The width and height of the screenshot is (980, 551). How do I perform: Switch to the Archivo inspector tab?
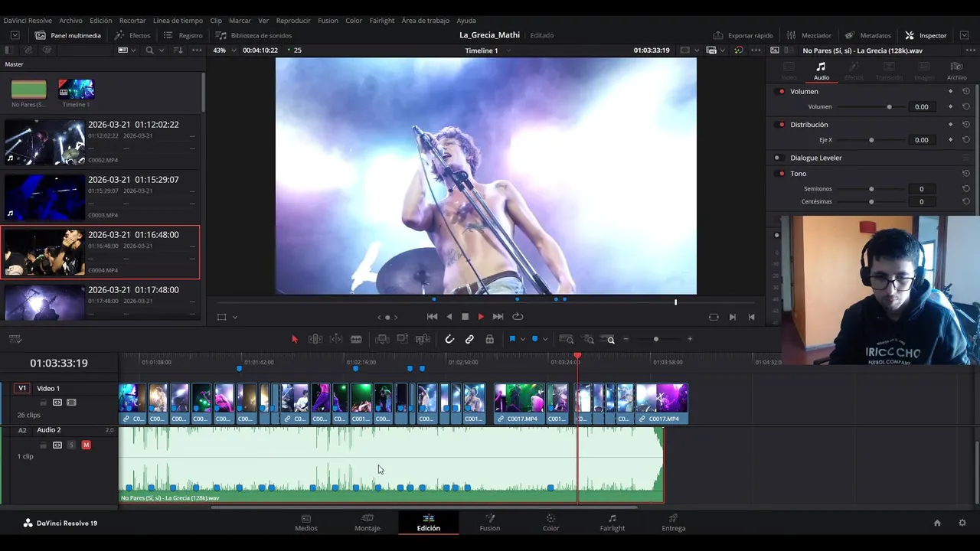point(956,71)
